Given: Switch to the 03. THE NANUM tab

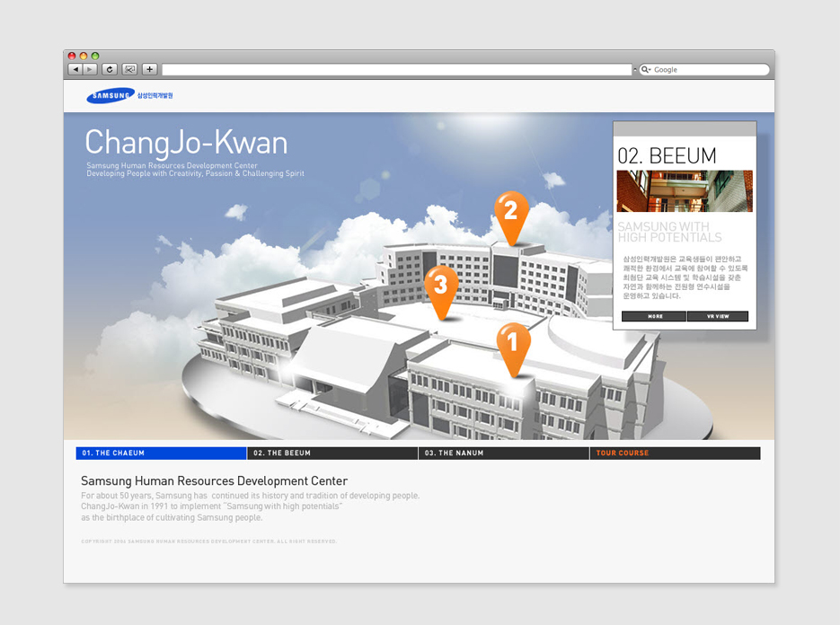Looking at the screenshot, I should pos(504,453).
